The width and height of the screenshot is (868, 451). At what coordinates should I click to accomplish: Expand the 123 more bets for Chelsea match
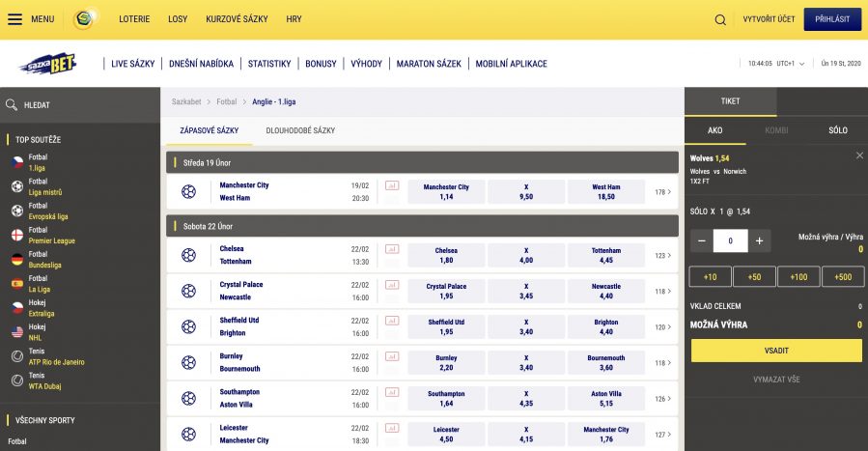pyautogui.click(x=662, y=256)
